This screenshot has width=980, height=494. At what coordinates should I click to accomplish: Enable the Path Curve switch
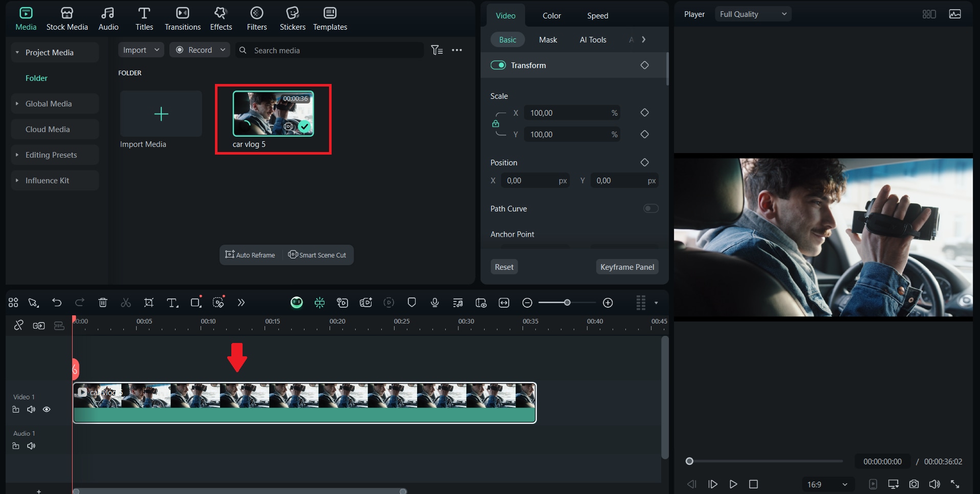pos(651,208)
